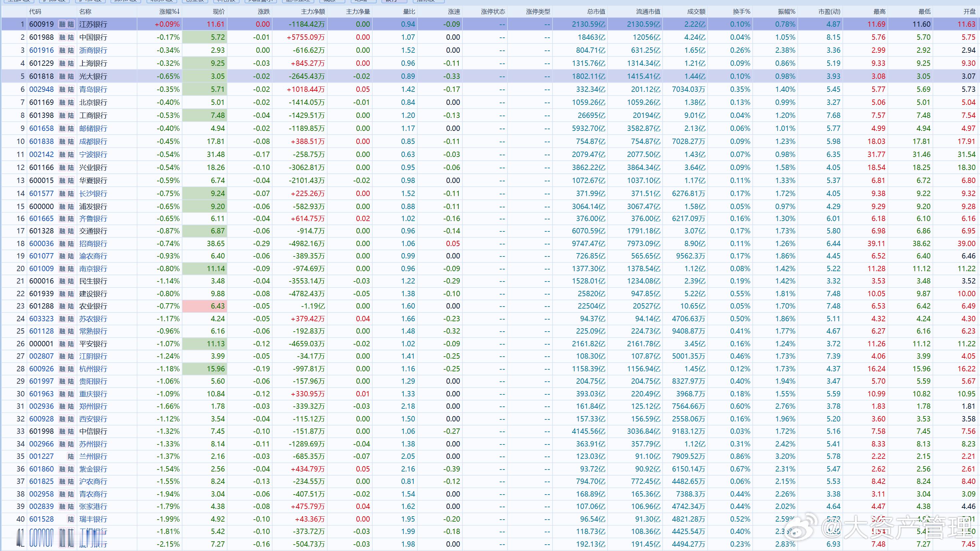Click stock code 601658
Viewport: 980px width, 551px height.
(41, 128)
